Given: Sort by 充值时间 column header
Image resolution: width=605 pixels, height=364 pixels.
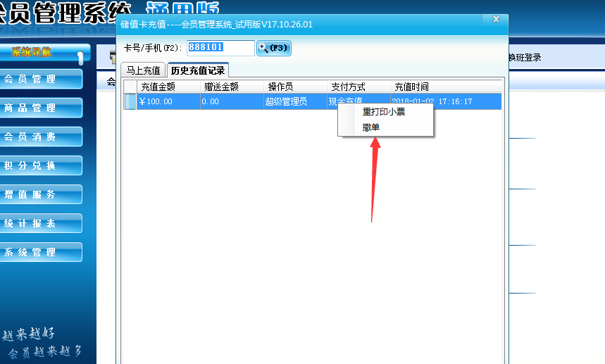Looking at the screenshot, I should (x=446, y=87).
